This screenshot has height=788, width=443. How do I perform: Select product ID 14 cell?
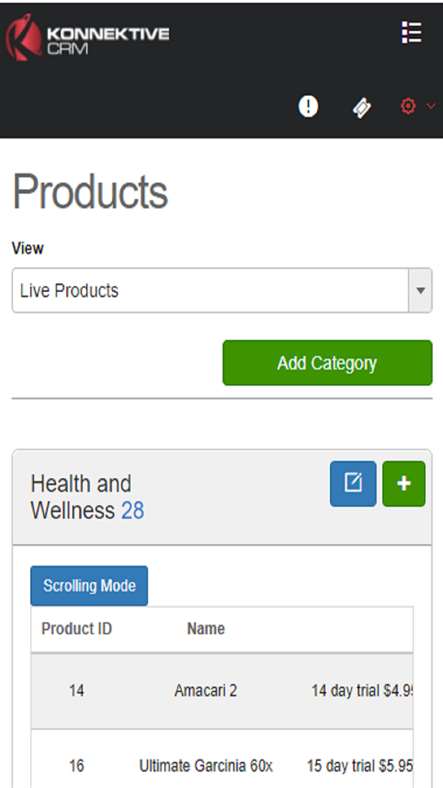pos(77,691)
